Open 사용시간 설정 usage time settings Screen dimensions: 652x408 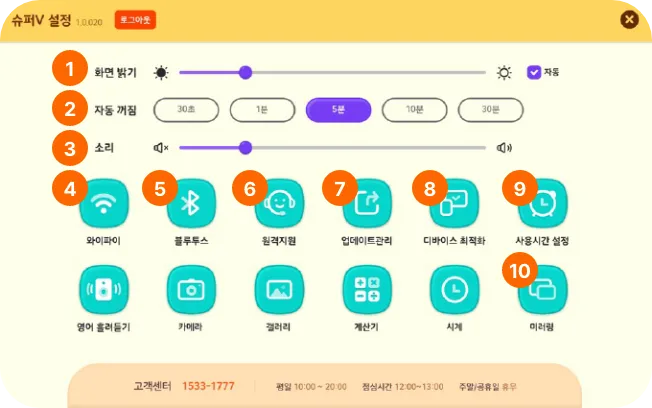click(542, 204)
